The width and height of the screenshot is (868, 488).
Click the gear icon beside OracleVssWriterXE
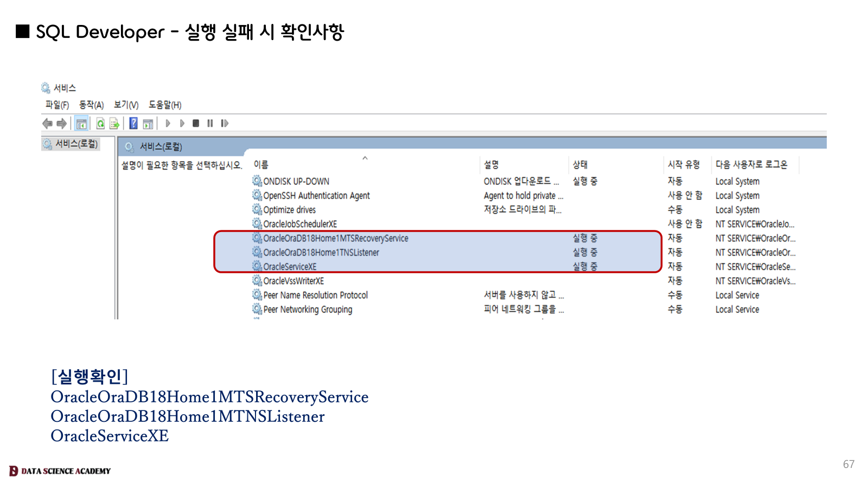[257, 280]
